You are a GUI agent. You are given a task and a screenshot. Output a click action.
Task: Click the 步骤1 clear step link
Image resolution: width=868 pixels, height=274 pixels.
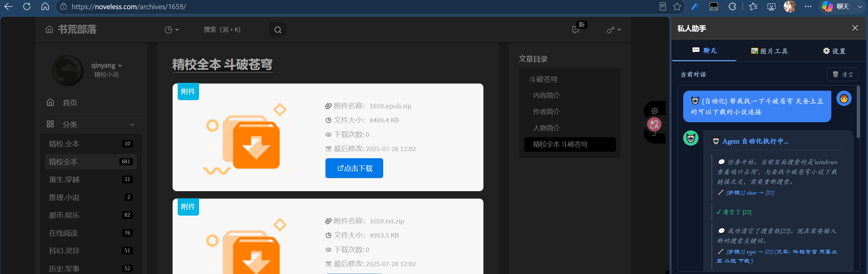pos(750,193)
